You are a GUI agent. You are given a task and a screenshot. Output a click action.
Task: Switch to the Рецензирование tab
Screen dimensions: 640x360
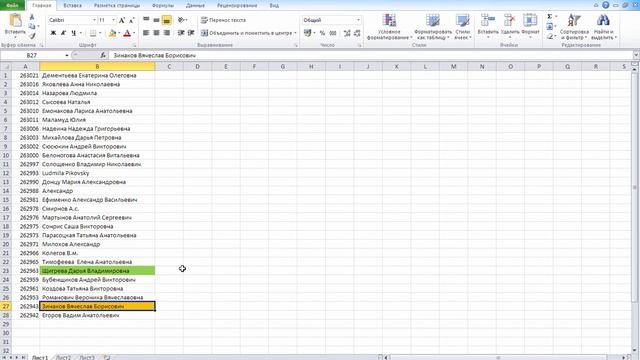237,5
